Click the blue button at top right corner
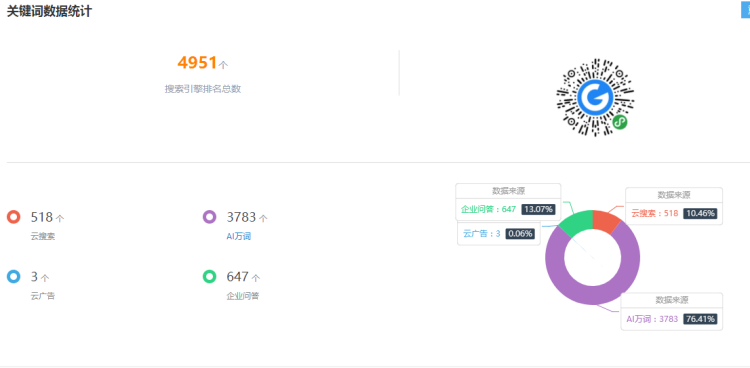 745,9
